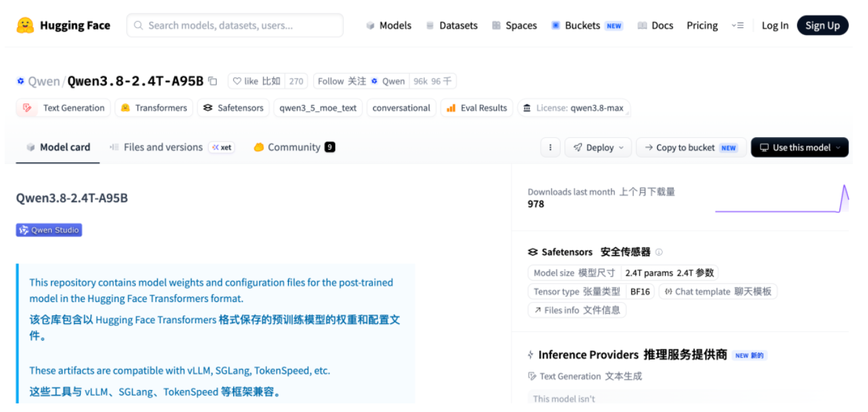The width and height of the screenshot is (868, 412).
Task: Click the Hugging Face emoji logo
Action: (x=25, y=25)
